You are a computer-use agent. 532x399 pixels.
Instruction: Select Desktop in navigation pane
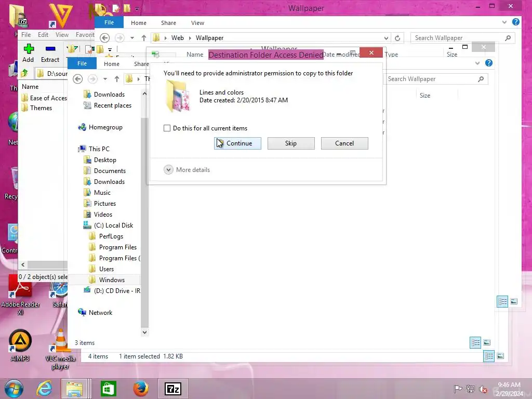point(100,160)
